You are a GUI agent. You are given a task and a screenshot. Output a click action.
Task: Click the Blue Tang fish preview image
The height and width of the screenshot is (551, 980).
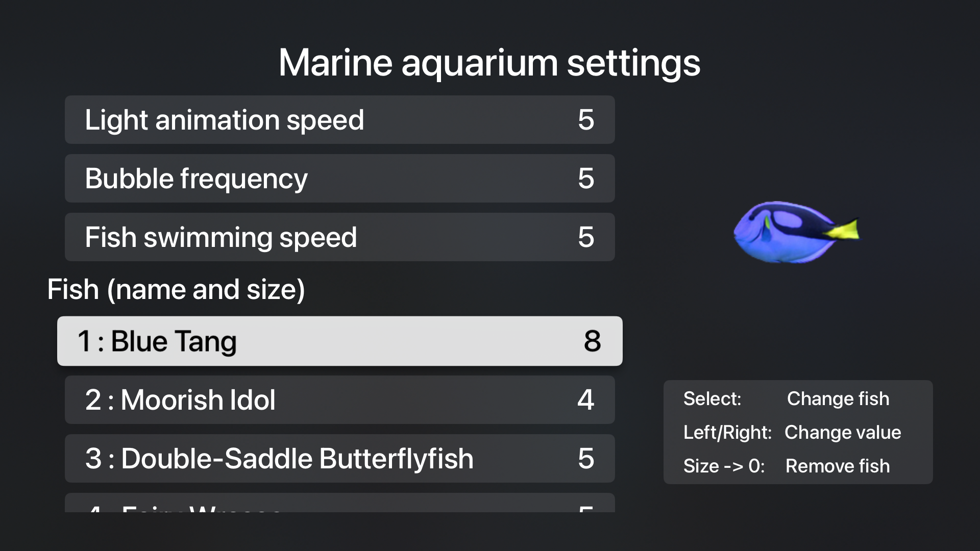click(786, 232)
